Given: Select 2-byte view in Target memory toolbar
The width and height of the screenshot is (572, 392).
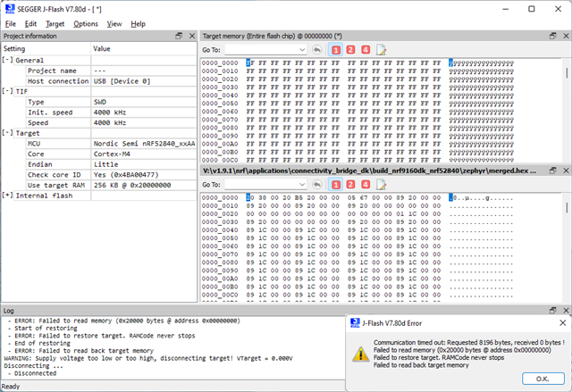Looking at the screenshot, I should pyautogui.click(x=350, y=50).
